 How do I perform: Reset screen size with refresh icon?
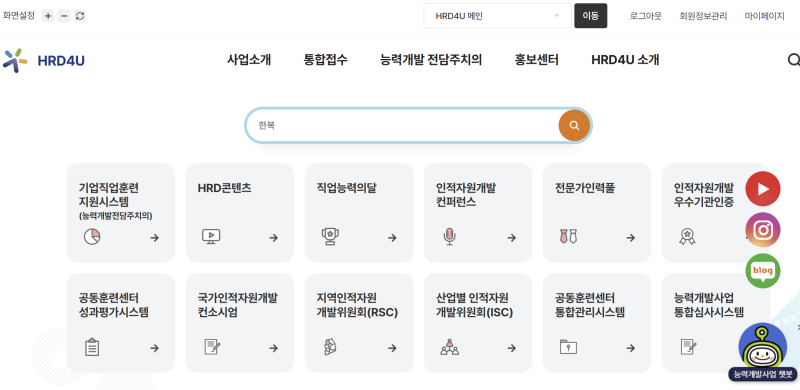pos(80,16)
